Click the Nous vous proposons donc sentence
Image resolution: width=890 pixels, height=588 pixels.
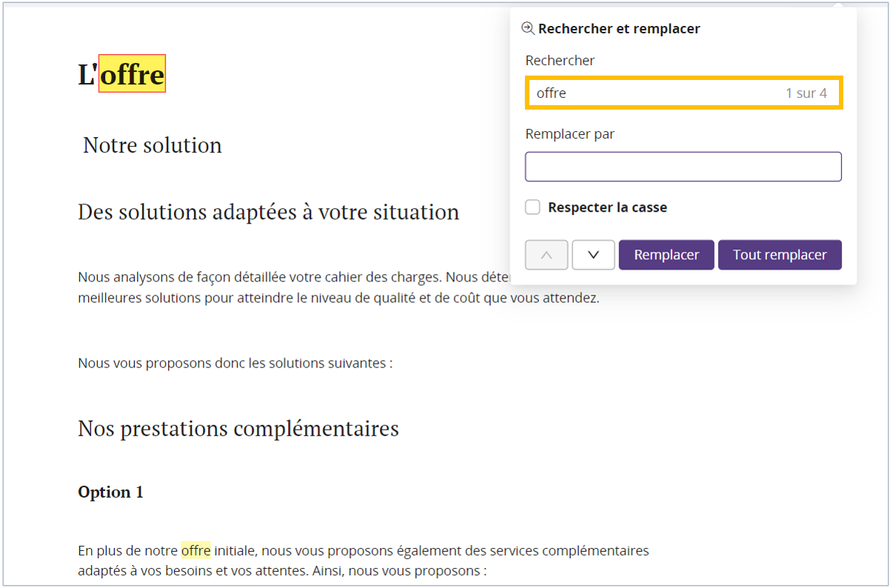click(x=235, y=363)
